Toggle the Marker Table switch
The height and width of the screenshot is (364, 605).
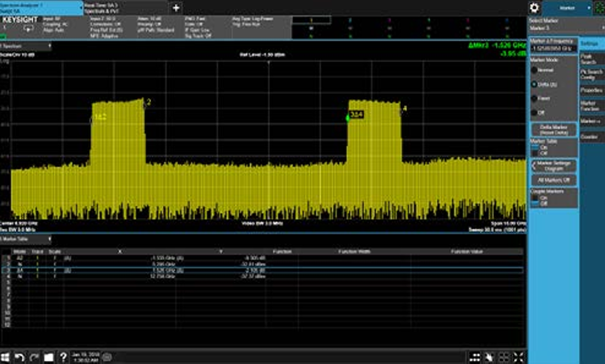pyautogui.click(x=535, y=150)
